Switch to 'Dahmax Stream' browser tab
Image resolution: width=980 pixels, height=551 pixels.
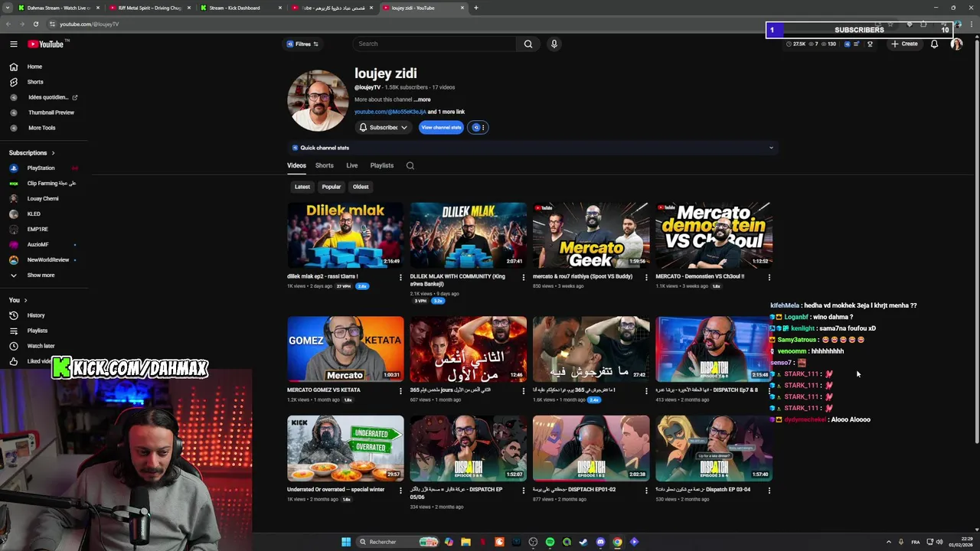pos(58,8)
